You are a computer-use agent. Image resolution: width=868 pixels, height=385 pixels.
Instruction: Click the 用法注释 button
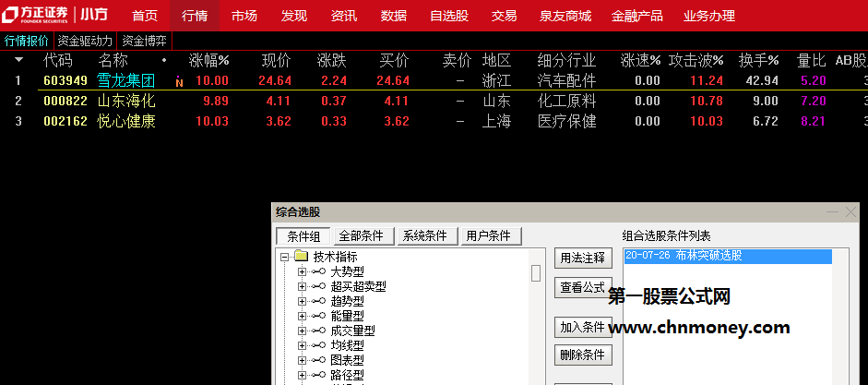point(583,259)
